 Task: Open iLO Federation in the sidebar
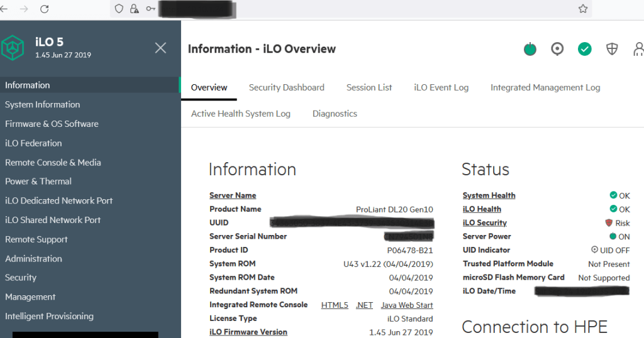33,143
